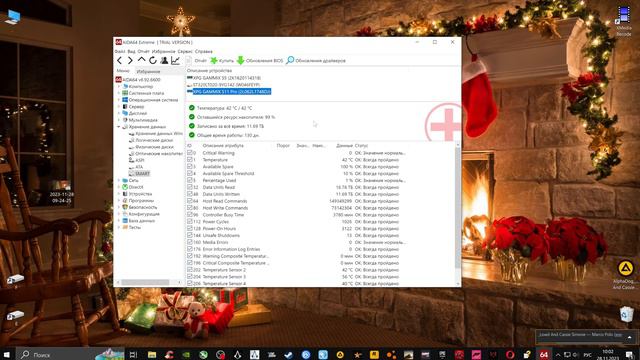Image resolution: width=640 pixels, height=360 pixels.
Task: Select the Мультимедиа tree node
Action: [x=143, y=120]
